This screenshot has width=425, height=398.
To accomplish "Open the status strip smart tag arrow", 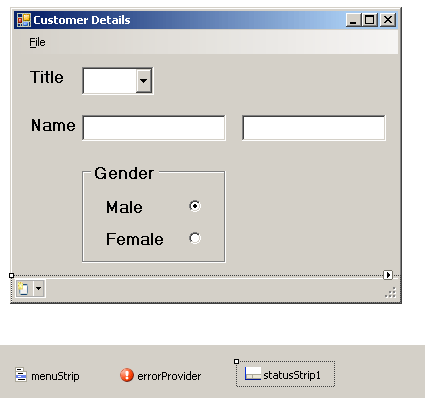I will click(x=388, y=275).
